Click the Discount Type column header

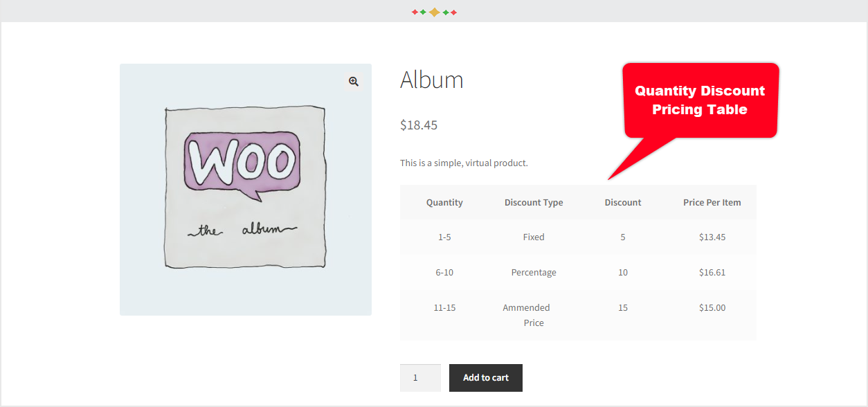click(x=534, y=203)
